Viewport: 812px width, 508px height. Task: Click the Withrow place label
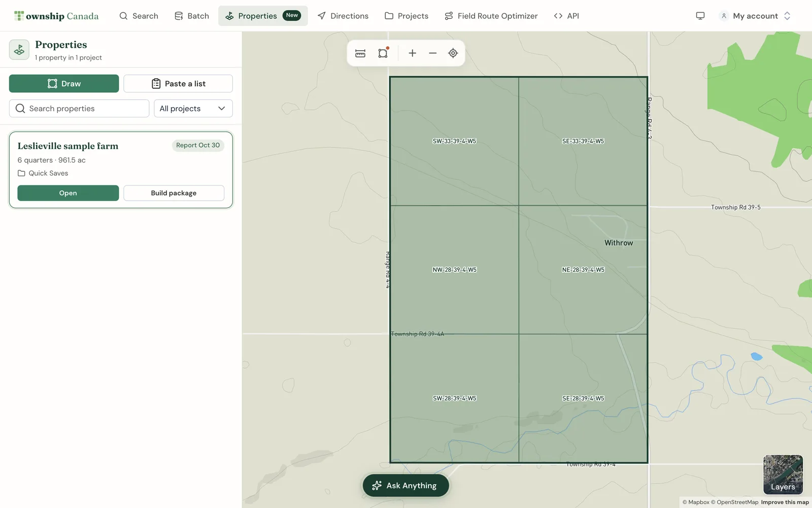click(619, 243)
